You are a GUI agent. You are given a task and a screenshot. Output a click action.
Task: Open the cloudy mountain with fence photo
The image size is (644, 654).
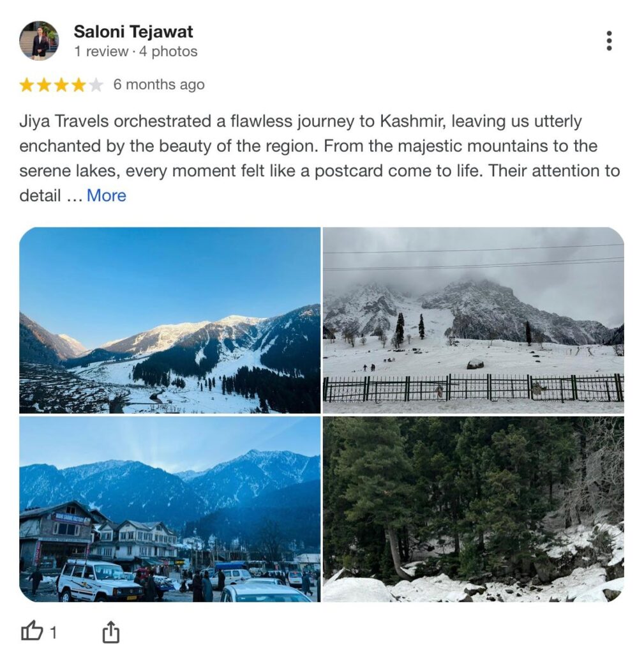(x=474, y=320)
